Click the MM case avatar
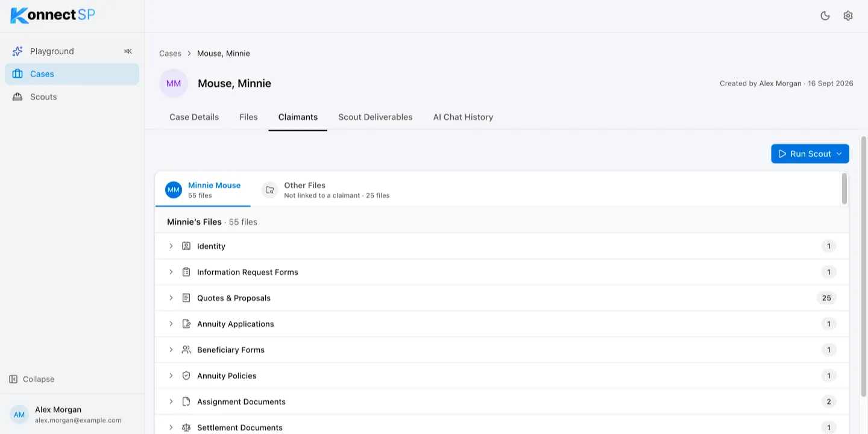 click(x=174, y=83)
